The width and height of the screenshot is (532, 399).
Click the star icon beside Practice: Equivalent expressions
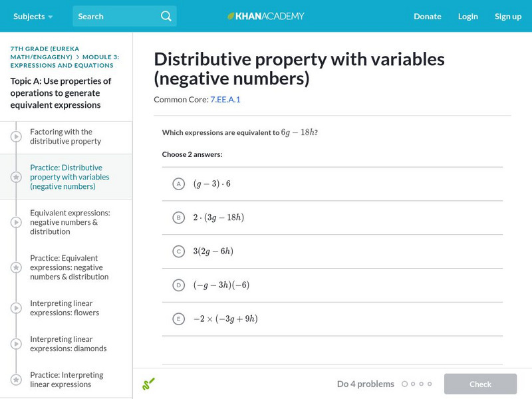coord(16,267)
